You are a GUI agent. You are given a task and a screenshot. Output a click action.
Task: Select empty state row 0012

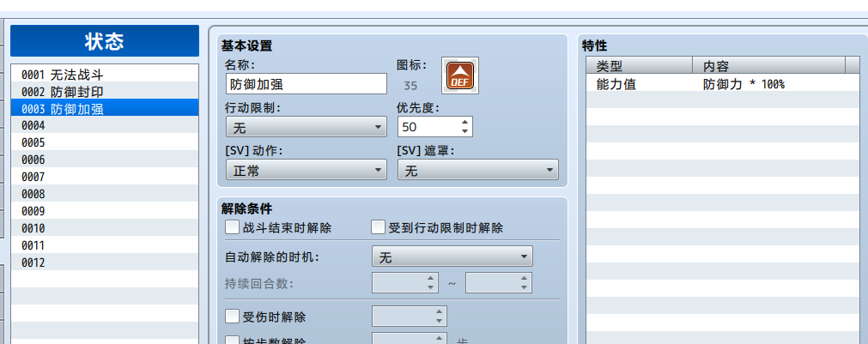105,263
